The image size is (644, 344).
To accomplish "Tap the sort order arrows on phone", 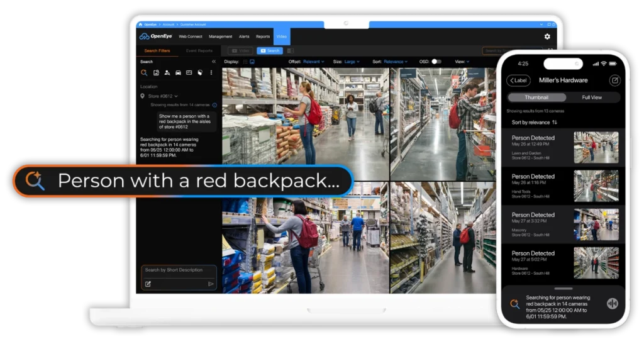I will (x=555, y=123).
